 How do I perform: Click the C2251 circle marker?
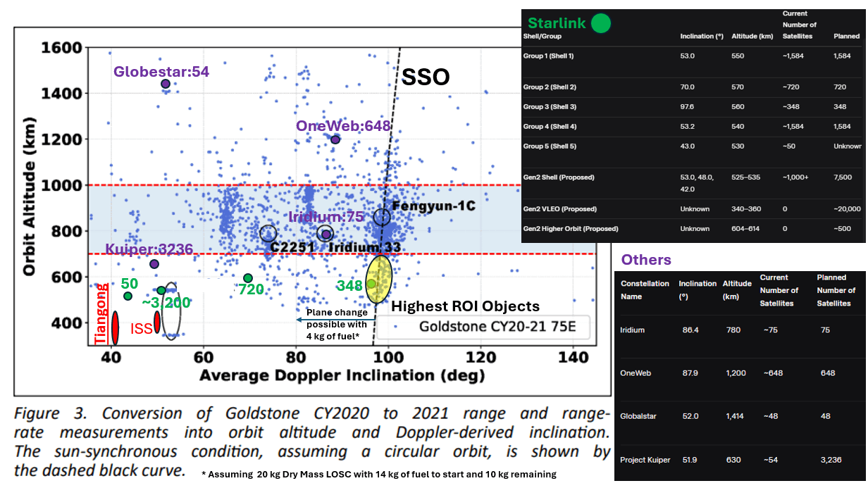coord(268,233)
